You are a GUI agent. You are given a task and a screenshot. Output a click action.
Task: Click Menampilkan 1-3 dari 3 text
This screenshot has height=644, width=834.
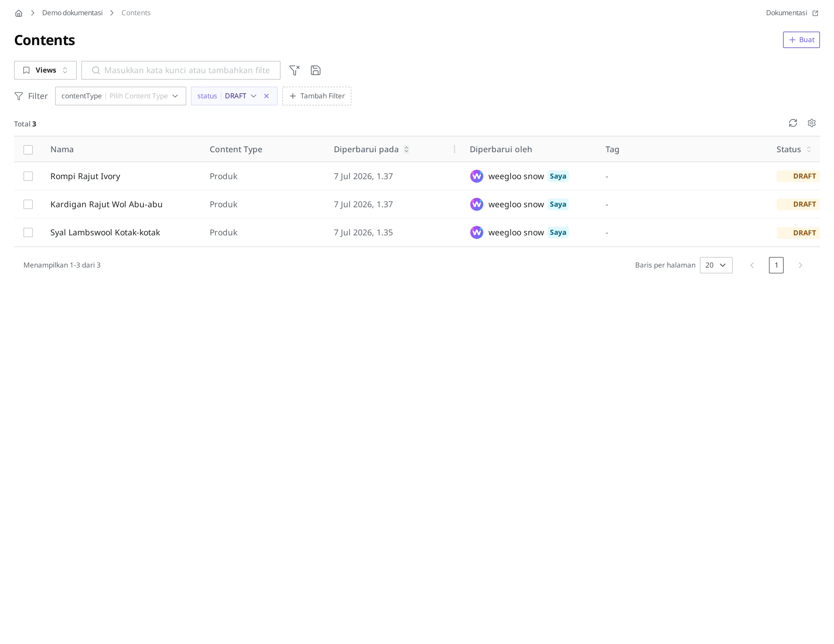pos(62,265)
